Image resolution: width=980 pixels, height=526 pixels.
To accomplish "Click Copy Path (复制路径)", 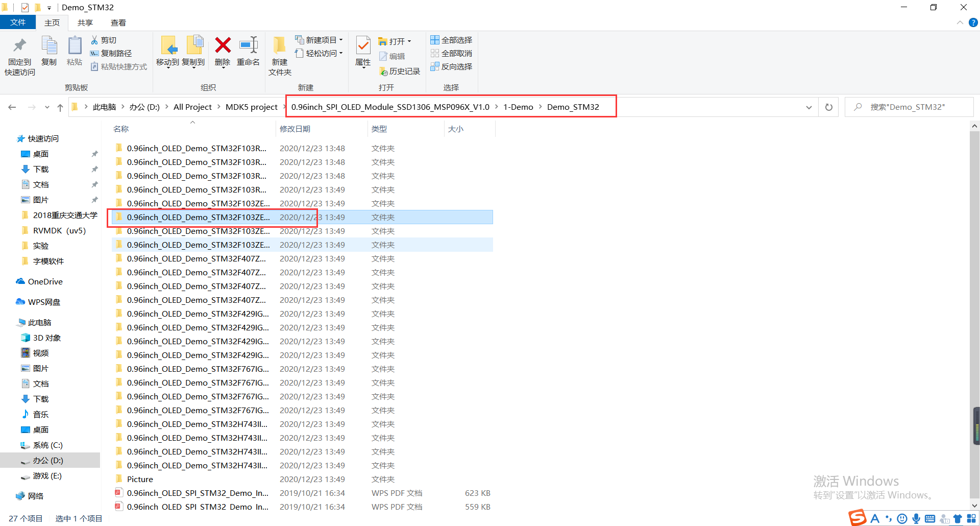I will (111, 53).
